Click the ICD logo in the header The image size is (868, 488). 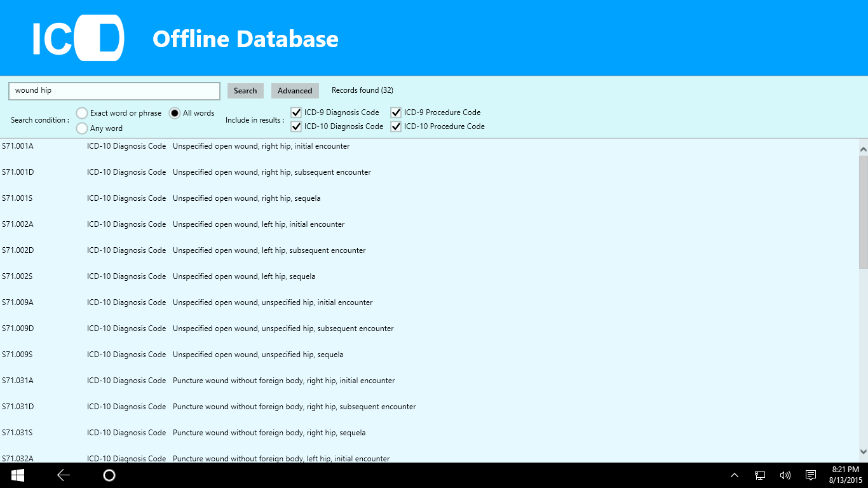pyautogui.click(x=78, y=37)
